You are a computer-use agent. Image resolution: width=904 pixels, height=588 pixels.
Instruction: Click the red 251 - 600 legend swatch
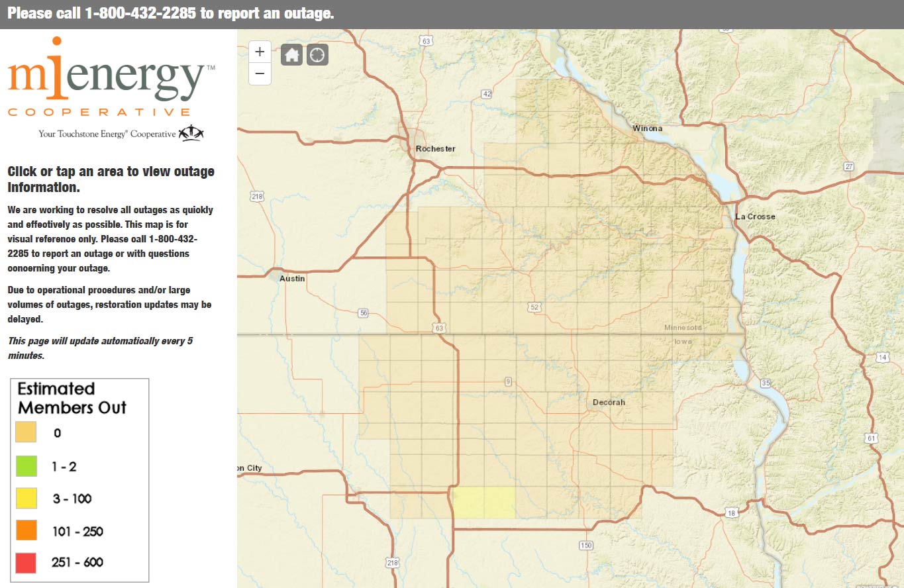point(26,563)
